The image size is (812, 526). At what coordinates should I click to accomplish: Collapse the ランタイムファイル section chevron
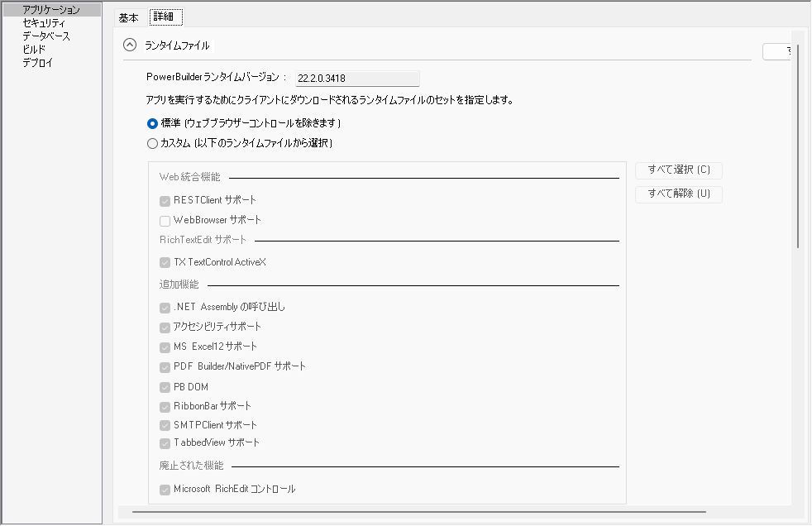point(130,46)
